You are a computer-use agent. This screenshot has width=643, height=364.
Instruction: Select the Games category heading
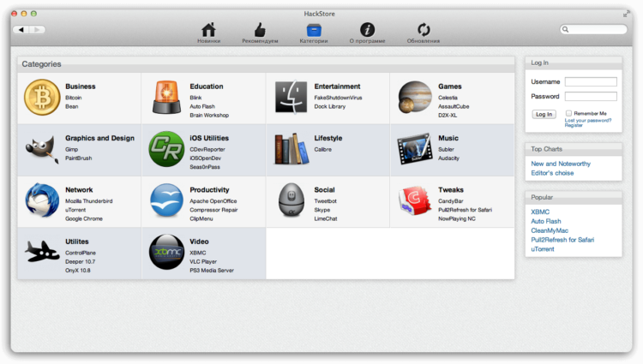[449, 87]
